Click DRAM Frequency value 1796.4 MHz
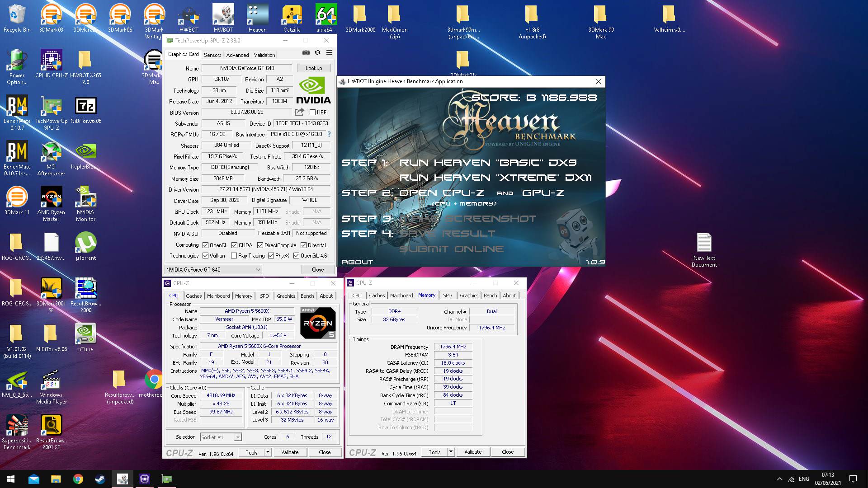The width and height of the screenshot is (868, 488). click(453, 347)
